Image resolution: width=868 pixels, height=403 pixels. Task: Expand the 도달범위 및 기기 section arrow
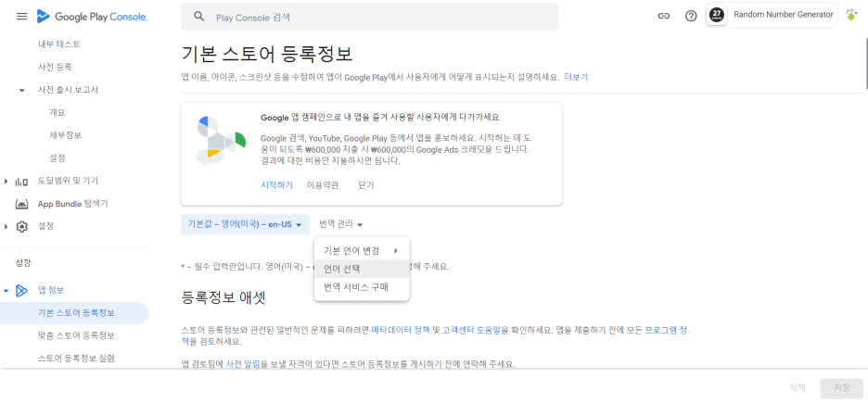6,181
